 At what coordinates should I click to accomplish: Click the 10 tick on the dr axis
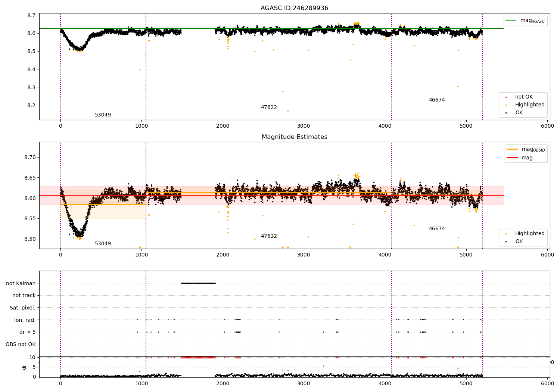tap(32, 357)
